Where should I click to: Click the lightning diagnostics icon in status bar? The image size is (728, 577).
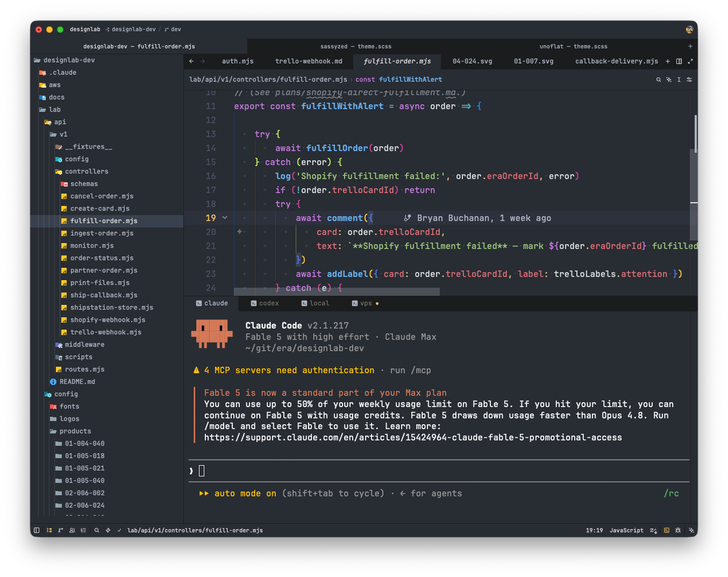pyautogui.click(x=108, y=530)
